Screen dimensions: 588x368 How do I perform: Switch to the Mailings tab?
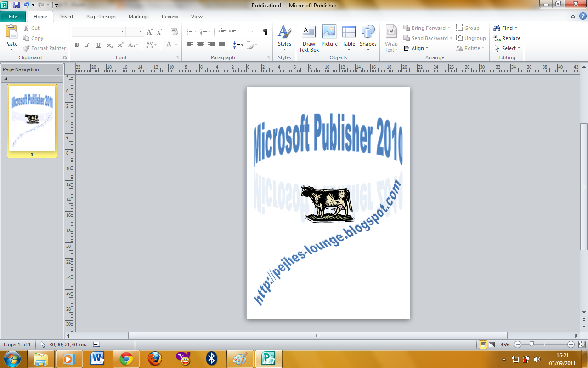[x=139, y=17]
